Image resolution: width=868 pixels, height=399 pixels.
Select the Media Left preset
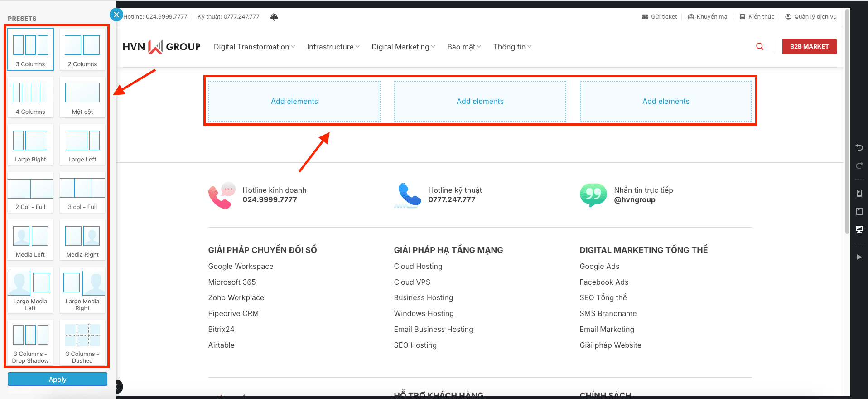[x=30, y=240]
